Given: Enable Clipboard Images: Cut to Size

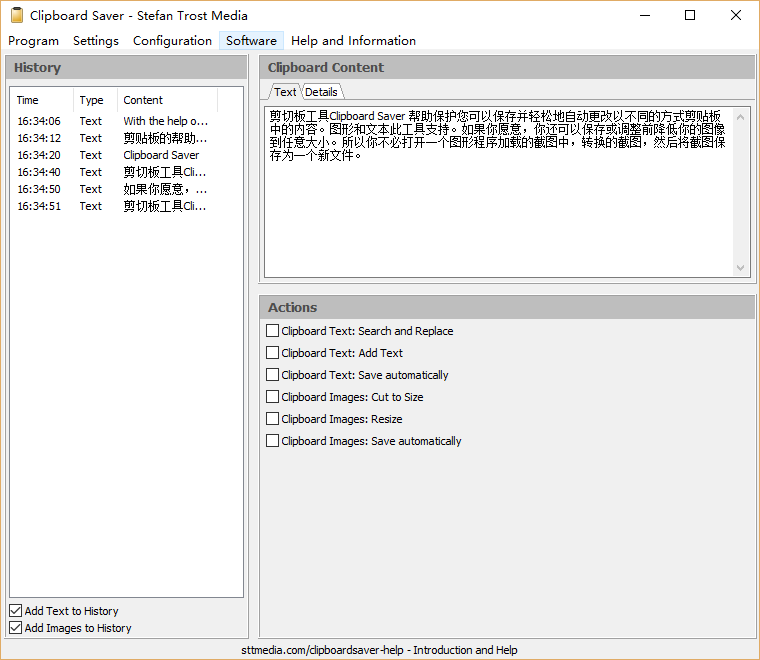Looking at the screenshot, I should tap(273, 397).
